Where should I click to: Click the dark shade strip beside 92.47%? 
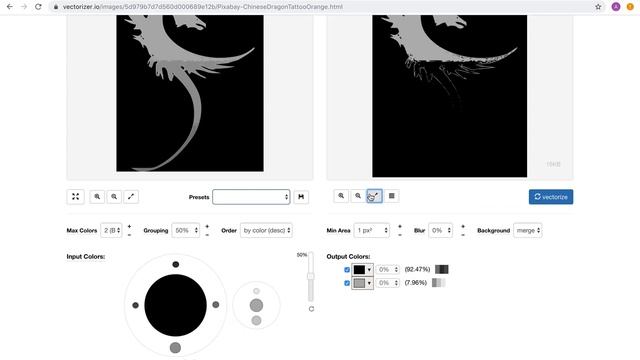click(x=442, y=269)
